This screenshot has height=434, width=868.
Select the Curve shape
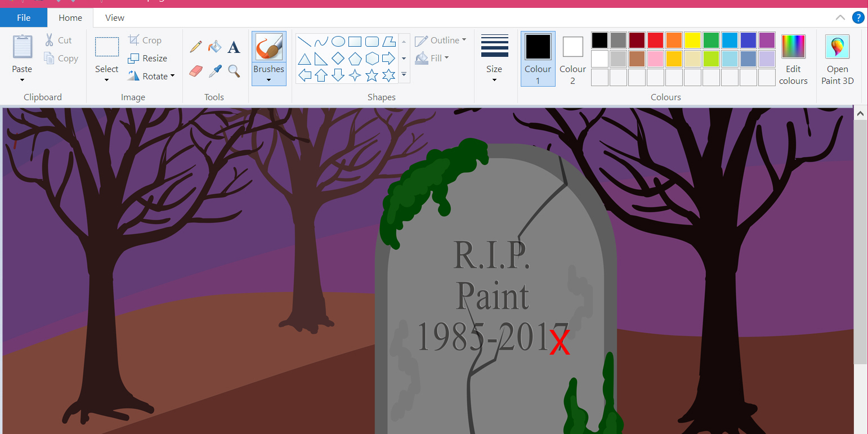[x=321, y=41]
